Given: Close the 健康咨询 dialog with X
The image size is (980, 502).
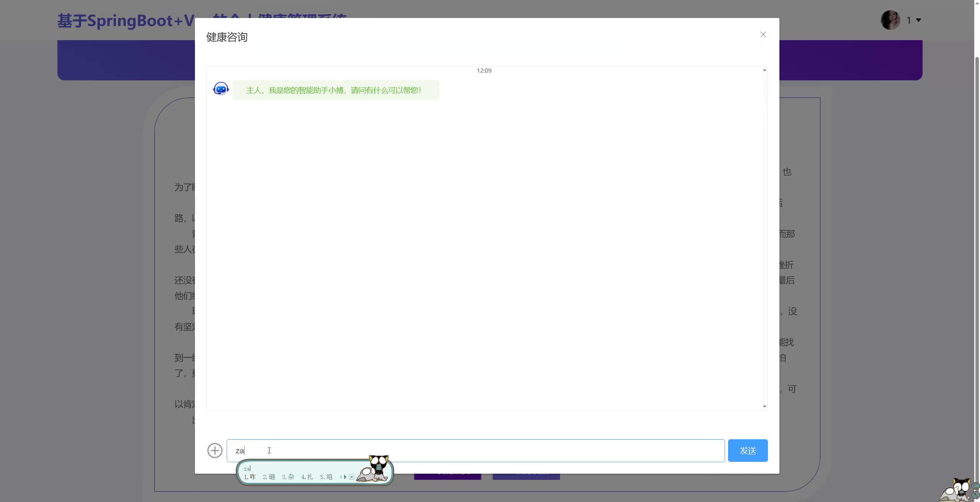Looking at the screenshot, I should 763,34.
